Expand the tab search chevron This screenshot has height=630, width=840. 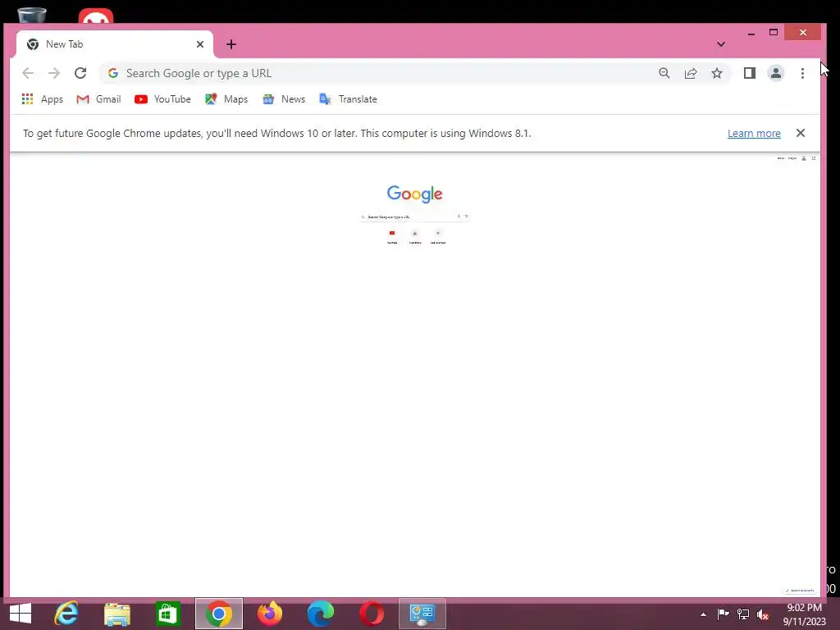click(721, 44)
